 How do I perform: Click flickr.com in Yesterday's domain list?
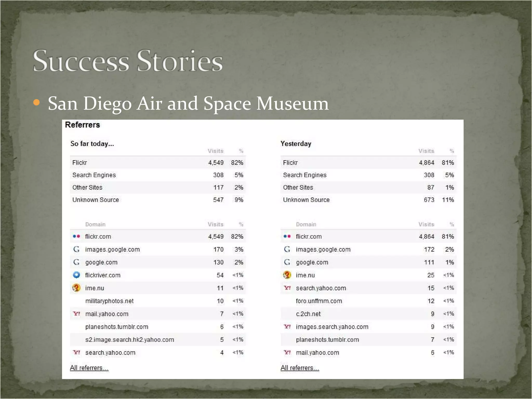pyautogui.click(x=309, y=236)
